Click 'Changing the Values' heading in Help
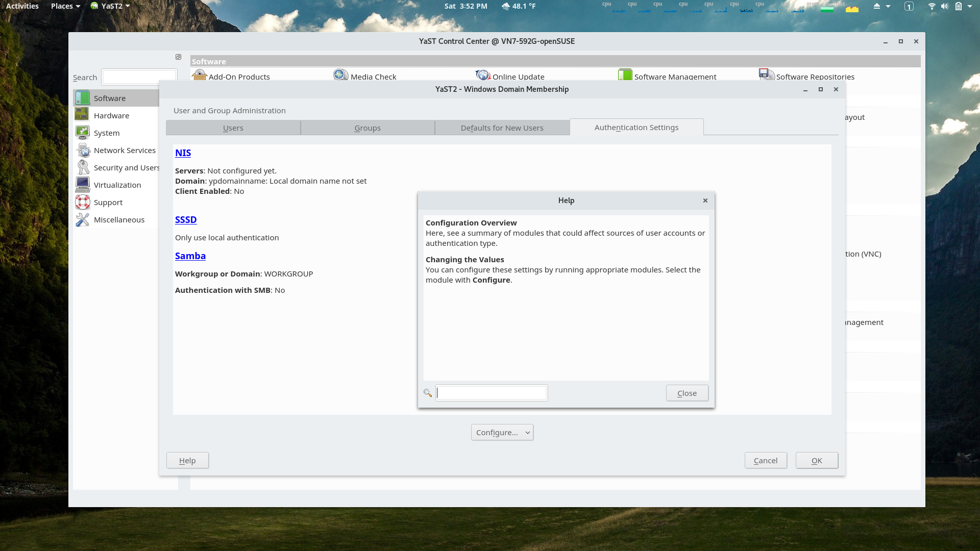Viewport: 980px width, 551px height. (465, 259)
